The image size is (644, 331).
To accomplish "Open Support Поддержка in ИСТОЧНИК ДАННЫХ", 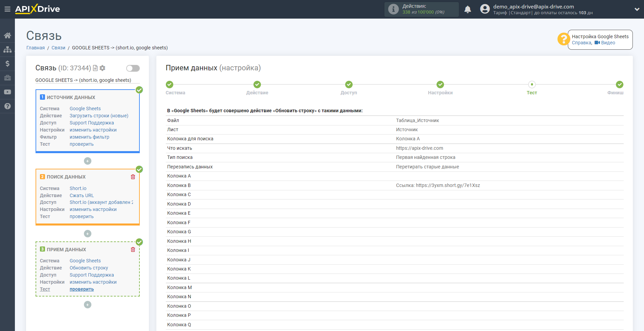I will [92, 123].
